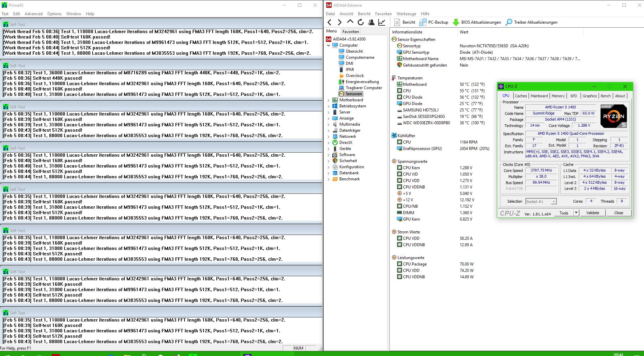This screenshot has height=356, width=644.
Task: Switch to the Memory tab in CPU-Z
Action: (558, 96)
